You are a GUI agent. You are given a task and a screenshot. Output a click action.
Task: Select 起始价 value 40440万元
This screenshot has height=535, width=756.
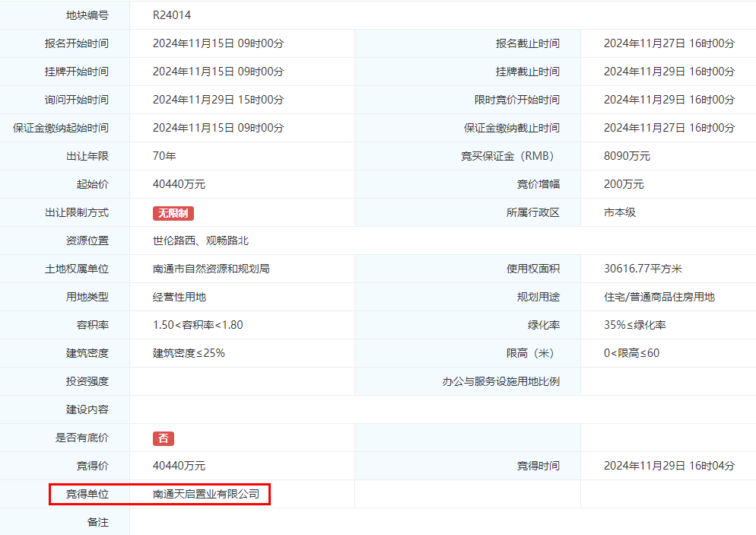pos(179,184)
